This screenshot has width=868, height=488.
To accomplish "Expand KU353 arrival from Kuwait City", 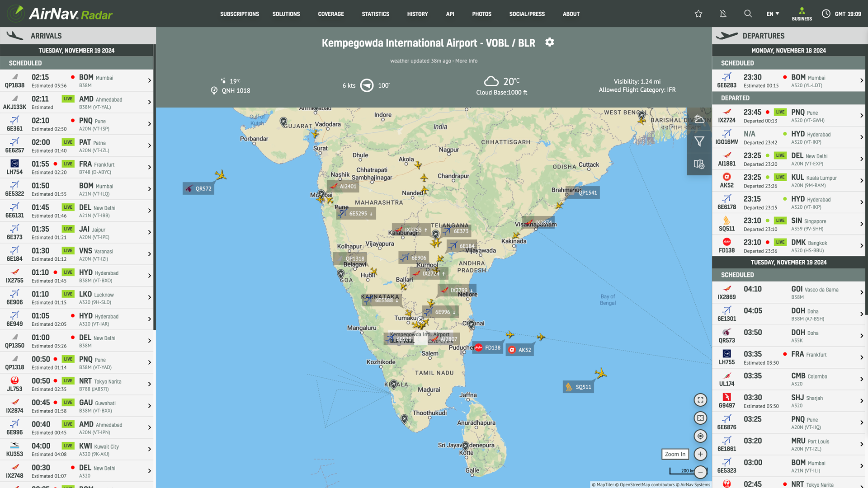I will pyautogui.click(x=77, y=449).
